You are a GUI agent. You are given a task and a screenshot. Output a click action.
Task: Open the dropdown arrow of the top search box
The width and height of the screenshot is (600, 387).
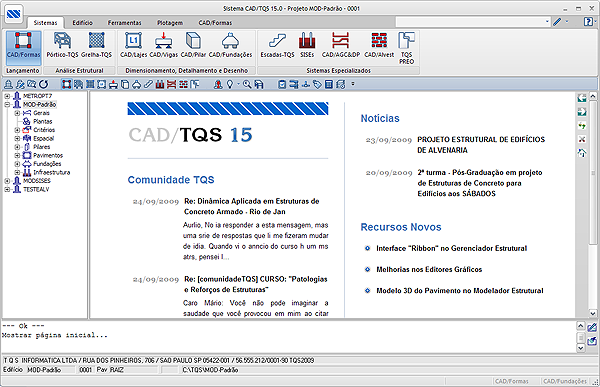tap(547, 22)
